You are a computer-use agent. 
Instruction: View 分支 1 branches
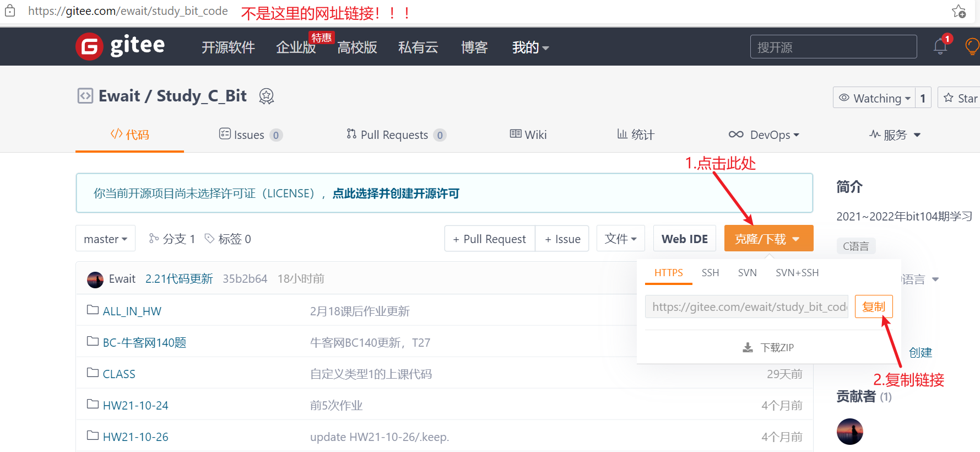tap(172, 239)
